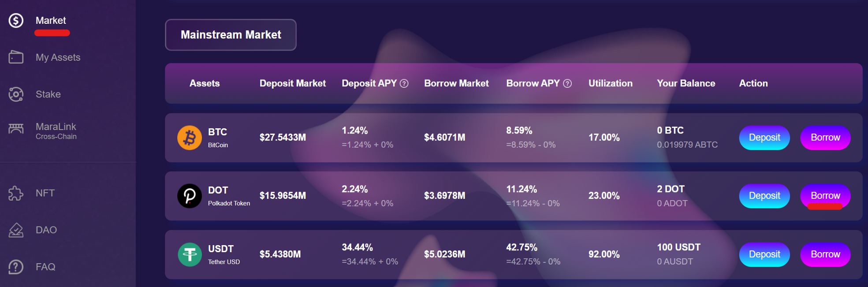Click the Deposit Market column header
This screenshot has width=868, height=287.
coord(293,83)
